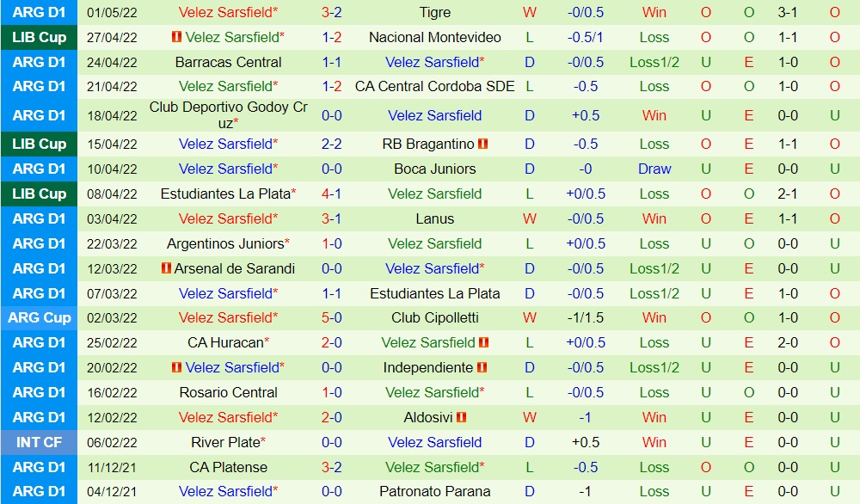Click red card icon in the CA Huracan row

tap(484, 342)
